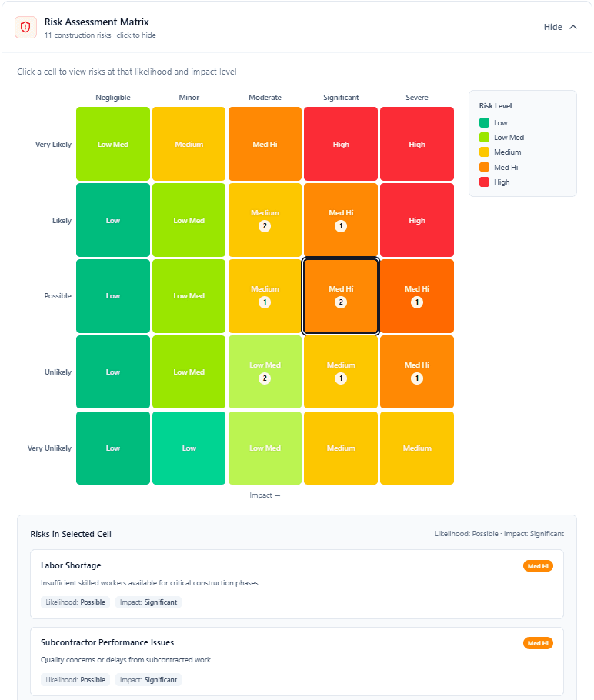Select the Possible Severe Med Hi cell

pyautogui.click(x=416, y=295)
